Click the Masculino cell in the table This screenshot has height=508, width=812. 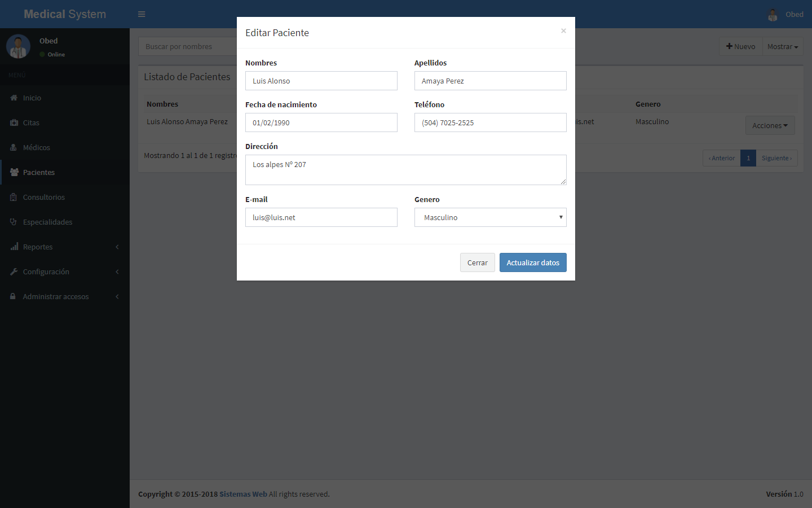pyautogui.click(x=652, y=121)
